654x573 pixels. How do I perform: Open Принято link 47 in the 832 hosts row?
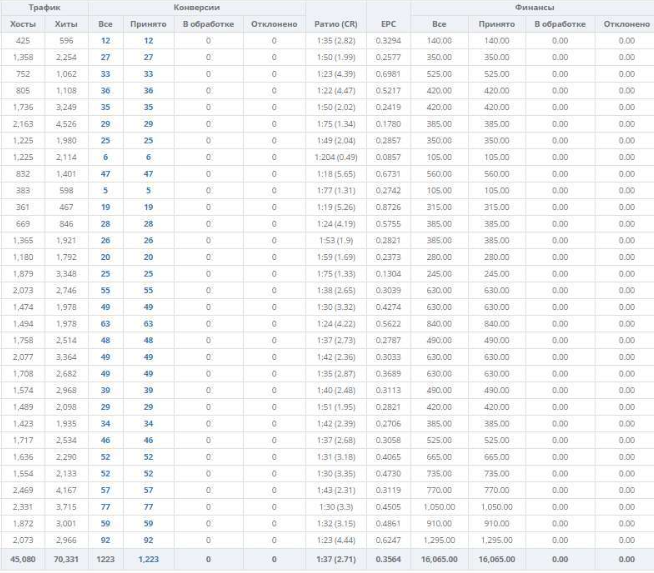click(x=148, y=174)
